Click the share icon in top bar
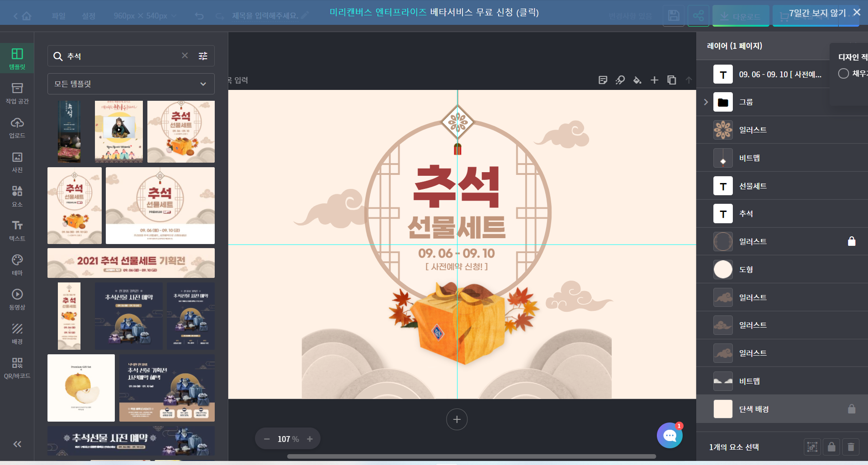Image resolution: width=868 pixels, height=465 pixels. coord(698,16)
